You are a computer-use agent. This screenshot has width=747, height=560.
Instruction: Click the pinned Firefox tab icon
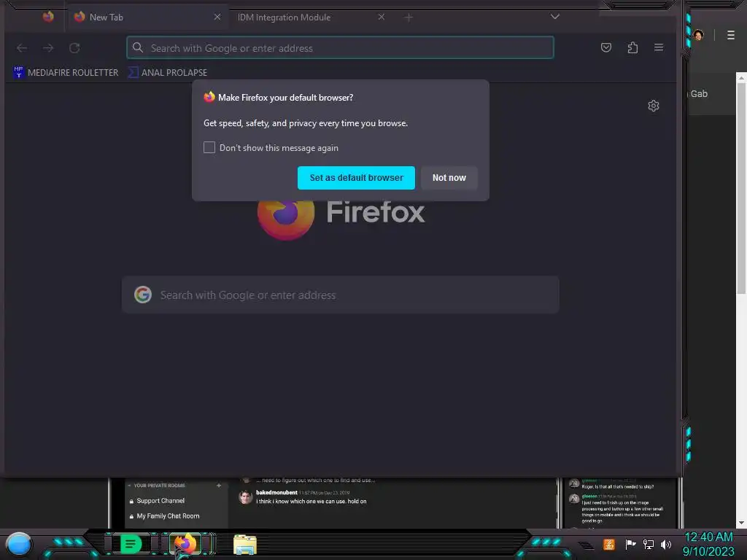(x=48, y=17)
